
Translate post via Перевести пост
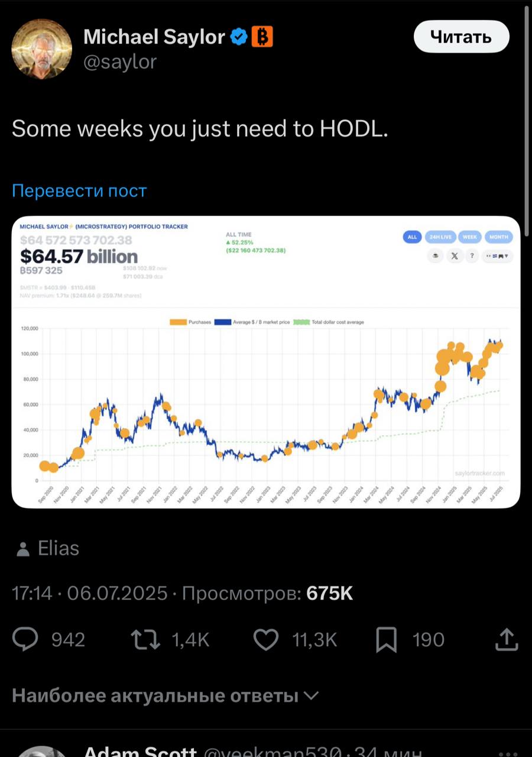(x=79, y=191)
